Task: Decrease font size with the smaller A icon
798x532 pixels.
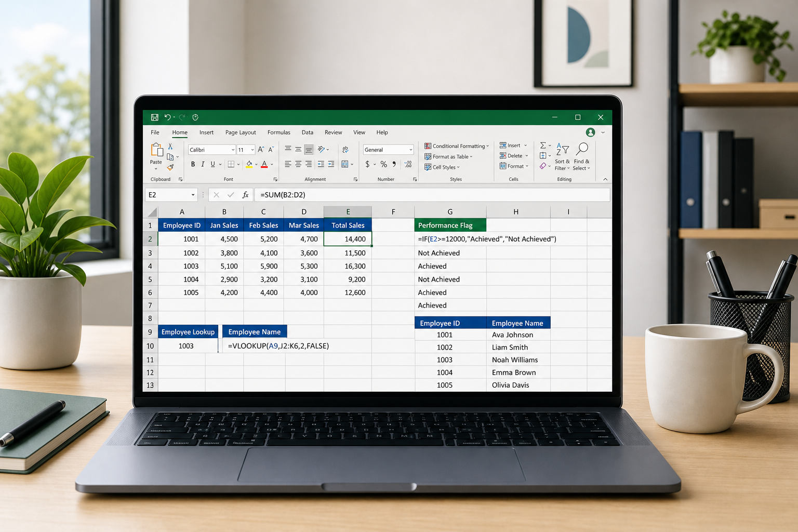Action: pos(271,150)
